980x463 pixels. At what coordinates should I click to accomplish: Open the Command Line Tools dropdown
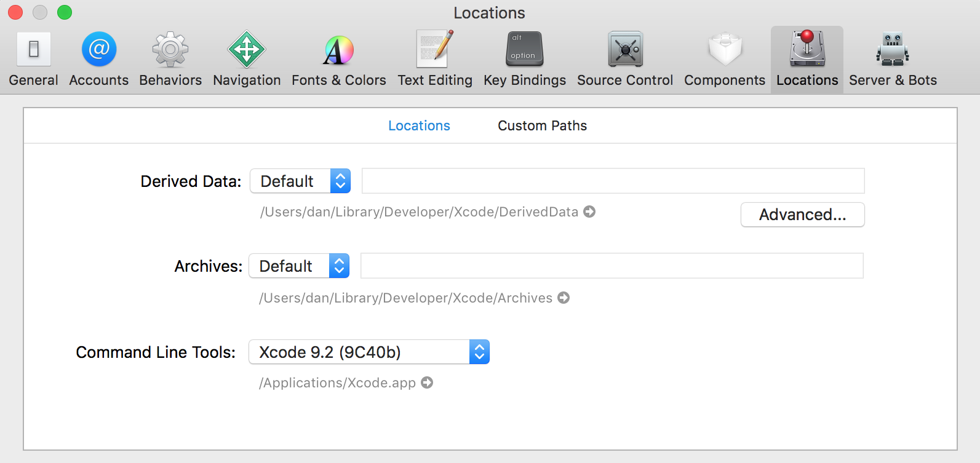pyautogui.click(x=368, y=352)
